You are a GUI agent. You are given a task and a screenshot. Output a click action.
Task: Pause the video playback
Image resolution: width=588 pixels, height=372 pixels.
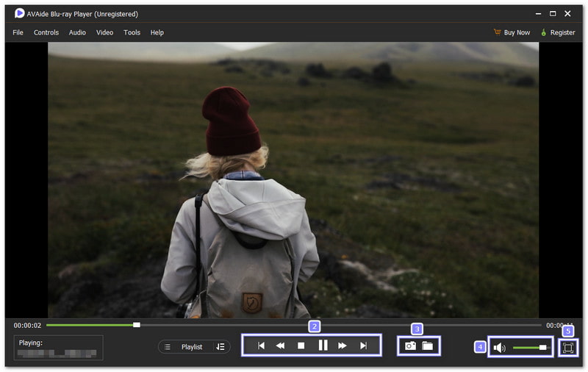tap(323, 346)
